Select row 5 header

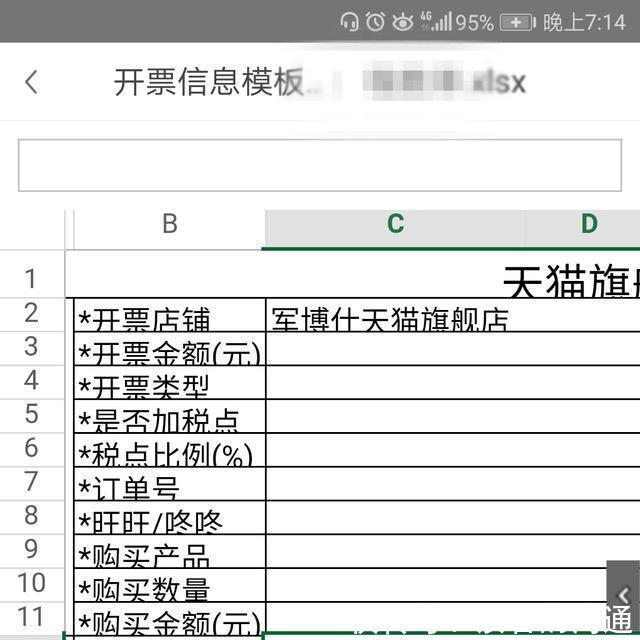32,416
